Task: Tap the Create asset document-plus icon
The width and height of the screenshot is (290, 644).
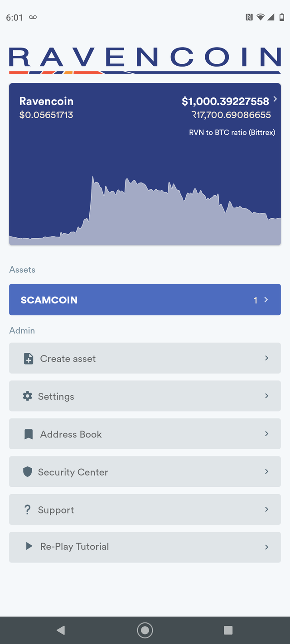Action: tap(29, 359)
